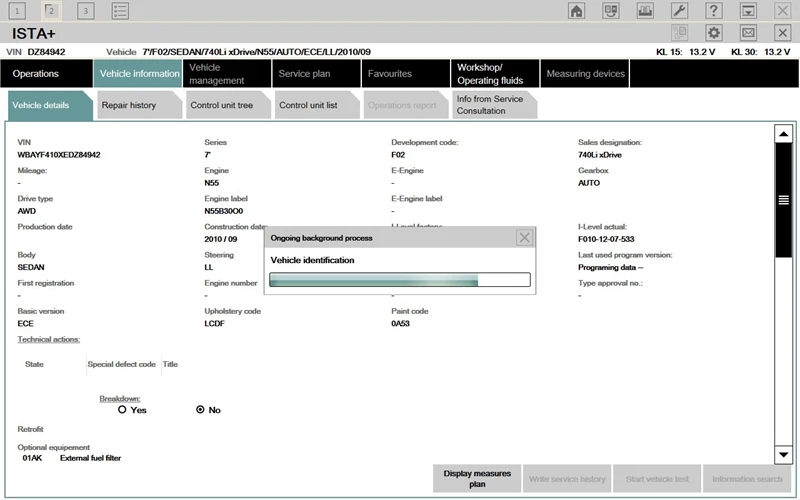
Task: Open Info from Service Consultation sub-tab
Action: pyautogui.click(x=494, y=105)
